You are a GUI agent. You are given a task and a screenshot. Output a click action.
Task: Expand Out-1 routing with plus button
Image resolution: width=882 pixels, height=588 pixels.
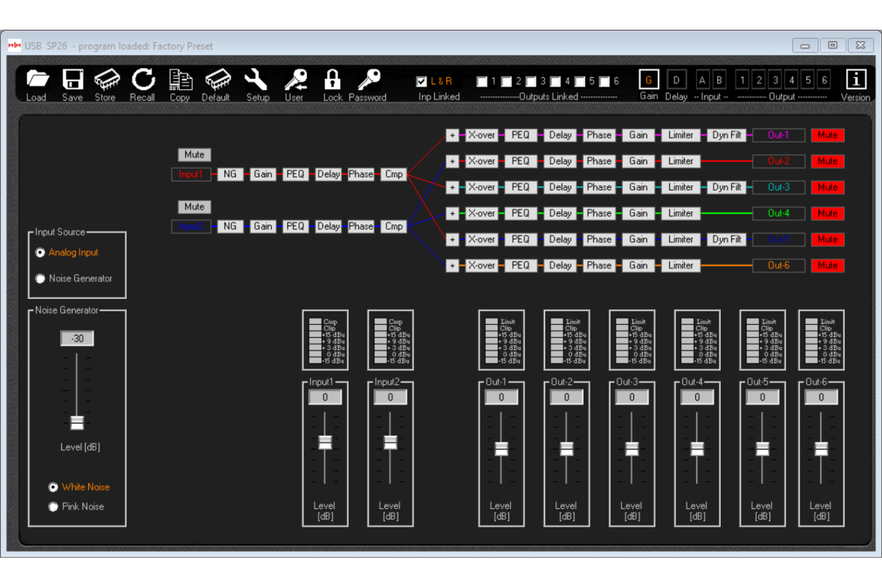pos(452,135)
